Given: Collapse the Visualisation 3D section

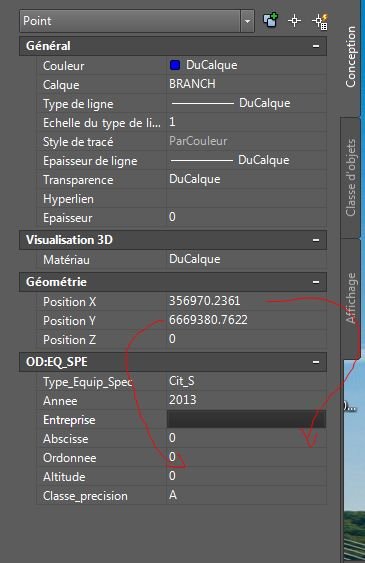Looking at the screenshot, I should coord(316,240).
